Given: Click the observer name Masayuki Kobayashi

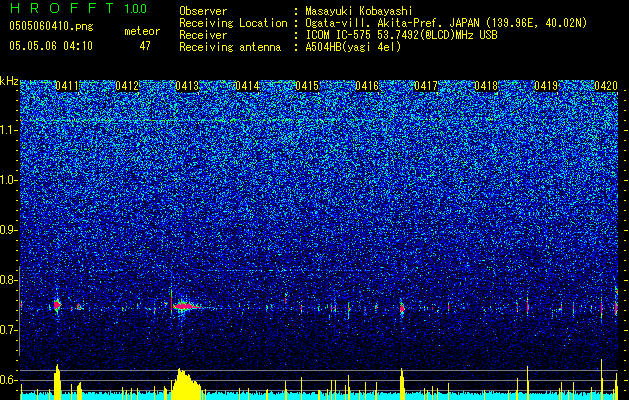Looking at the screenshot, I should coord(359,11).
